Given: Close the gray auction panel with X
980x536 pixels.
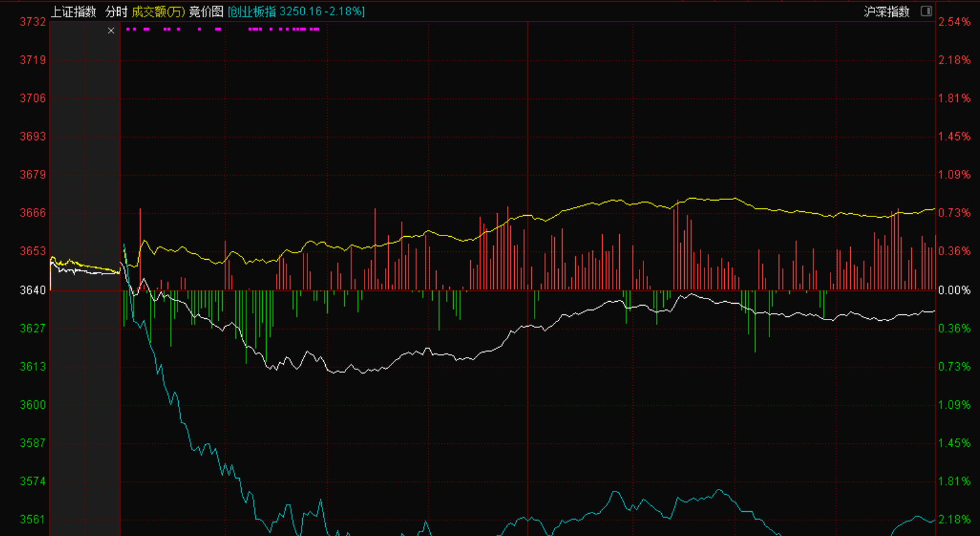Looking at the screenshot, I should tap(111, 31).
